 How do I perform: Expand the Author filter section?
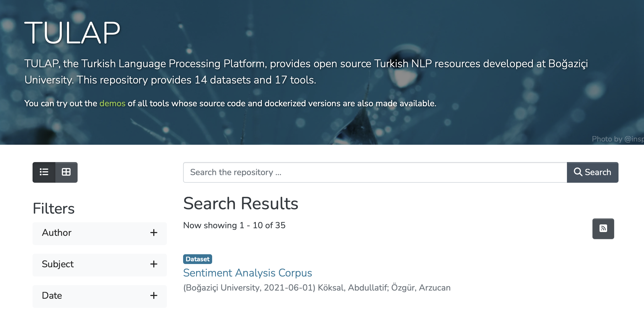(x=57, y=233)
